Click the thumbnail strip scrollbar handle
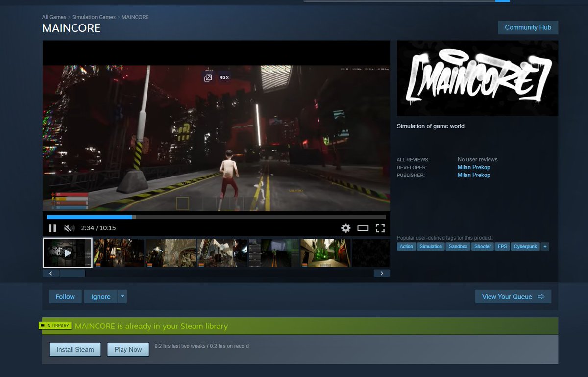This screenshot has height=377, width=588. [72, 273]
